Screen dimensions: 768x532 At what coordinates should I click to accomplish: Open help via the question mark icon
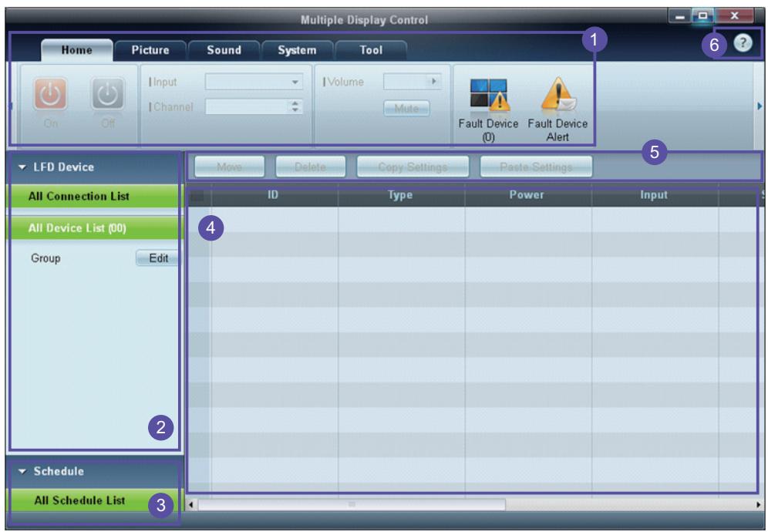coord(743,43)
